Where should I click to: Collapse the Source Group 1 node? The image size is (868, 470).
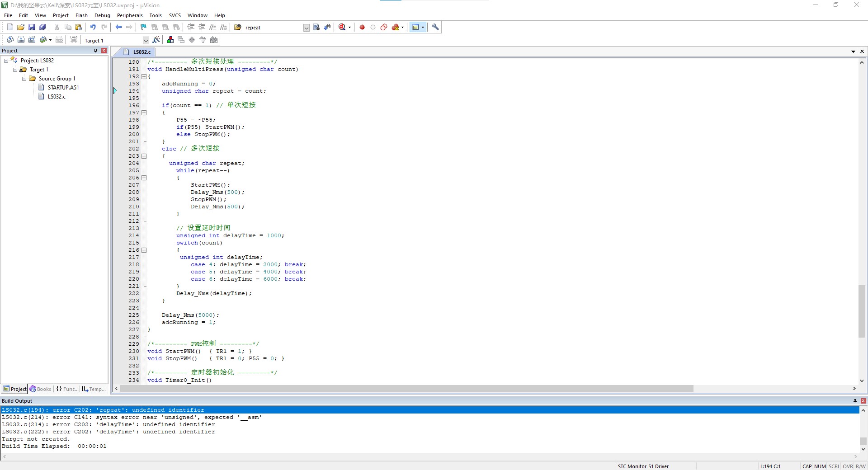[x=24, y=79]
